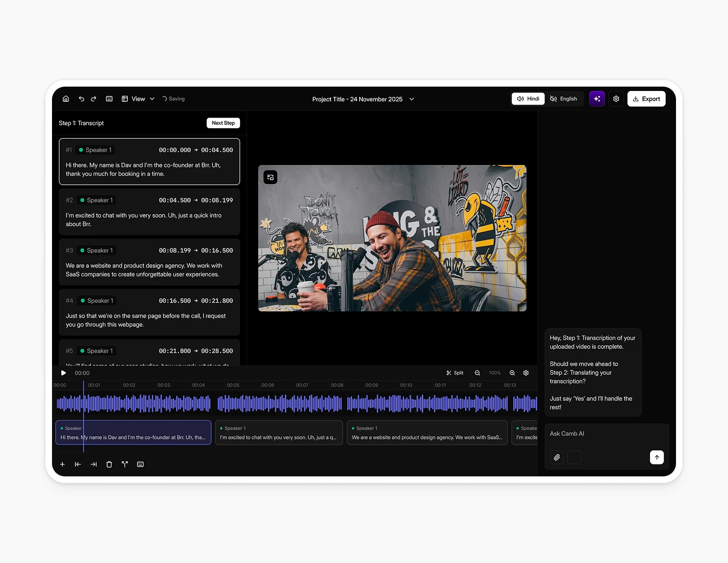Delete selected clip with the trash icon
728x563 pixels.
109,464
